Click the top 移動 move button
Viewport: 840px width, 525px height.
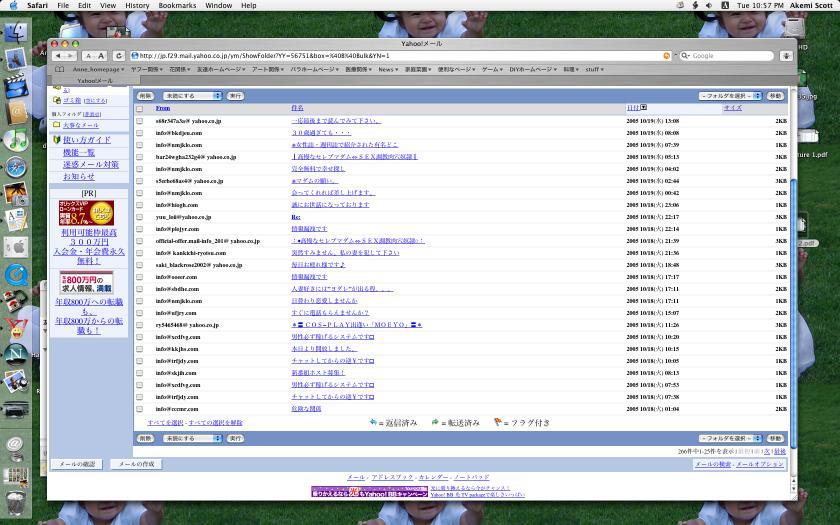(x=775, y=96)
